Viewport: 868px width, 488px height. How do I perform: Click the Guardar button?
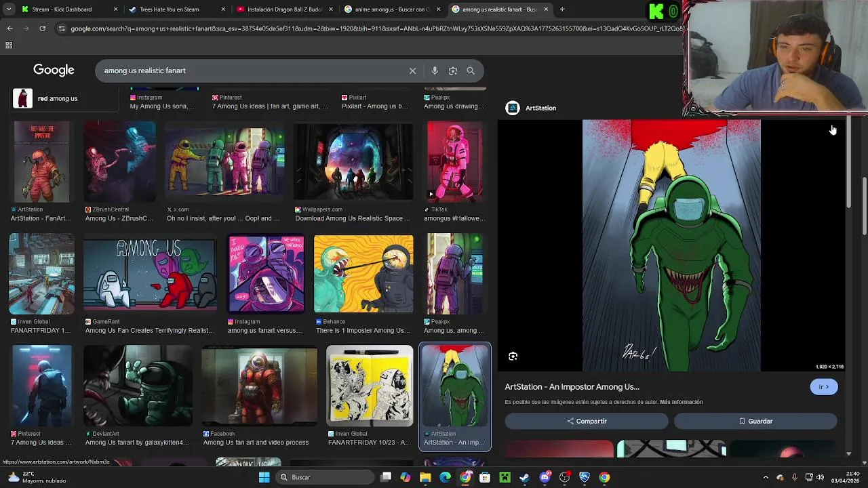[755, 421]
